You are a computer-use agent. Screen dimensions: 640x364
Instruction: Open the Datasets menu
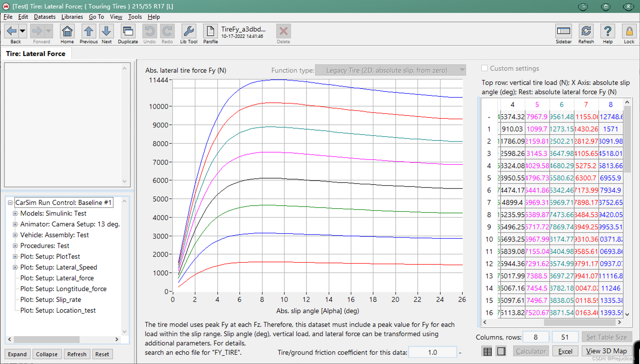tap(44, 17)
